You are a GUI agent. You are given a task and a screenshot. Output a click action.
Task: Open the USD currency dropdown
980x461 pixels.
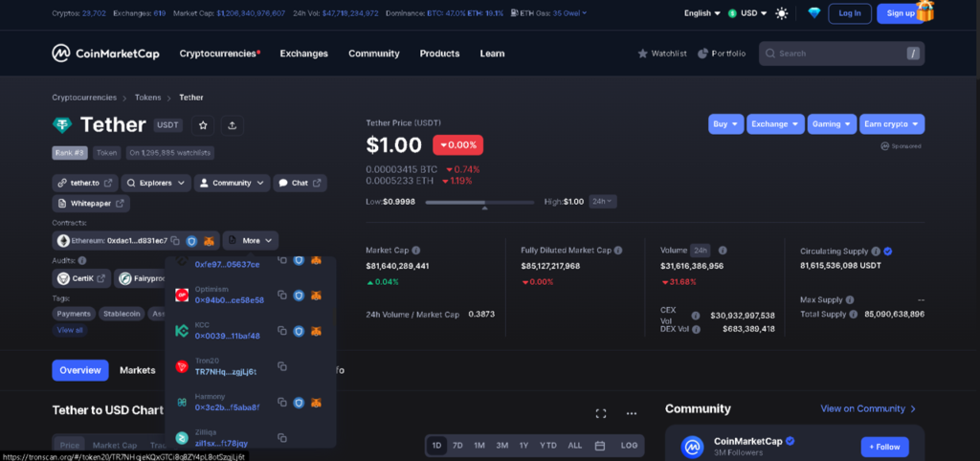click(747, 13)
